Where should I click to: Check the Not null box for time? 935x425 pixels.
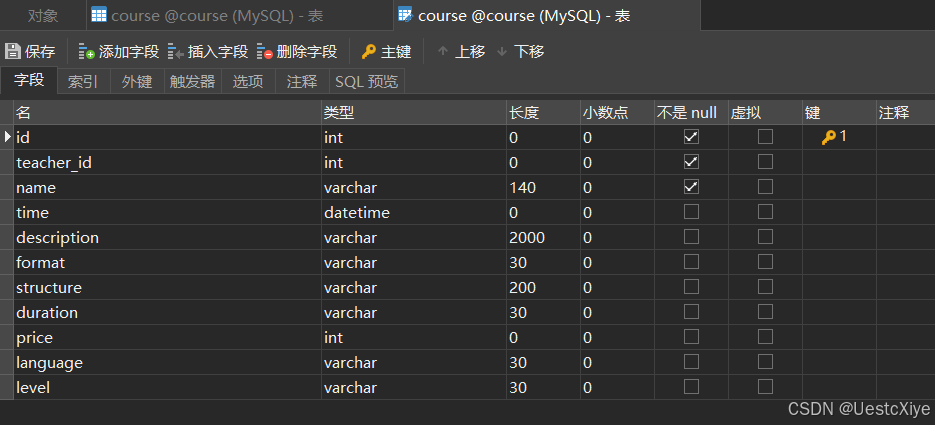click(x=691, y=212)
